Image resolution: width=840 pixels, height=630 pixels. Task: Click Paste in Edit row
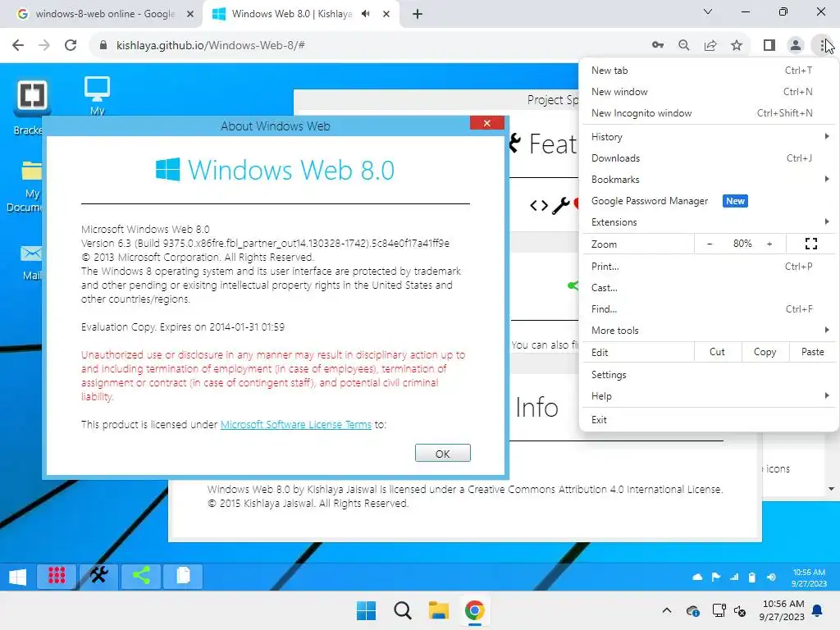[813, 352]
